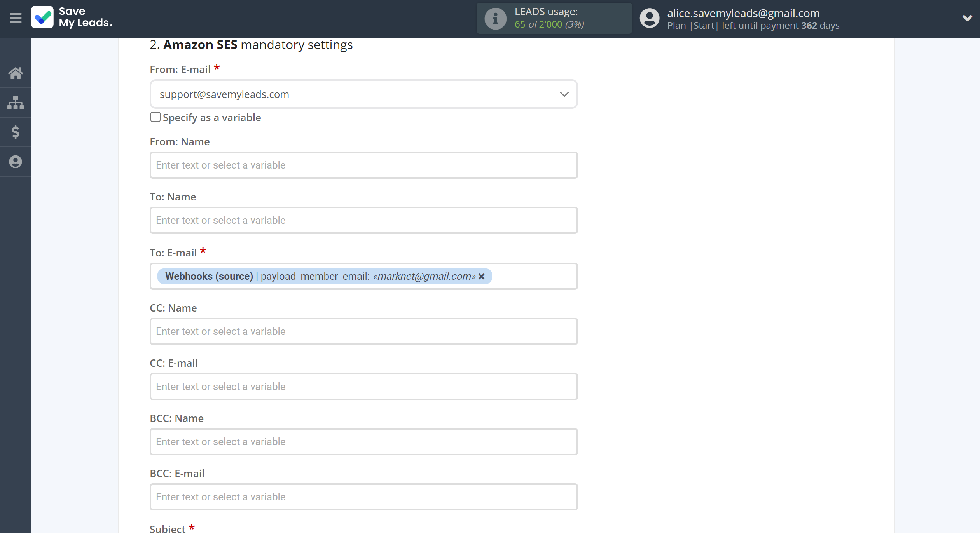Expand account menu chevron in header
The image size is (980, 533).
[967, 18]
